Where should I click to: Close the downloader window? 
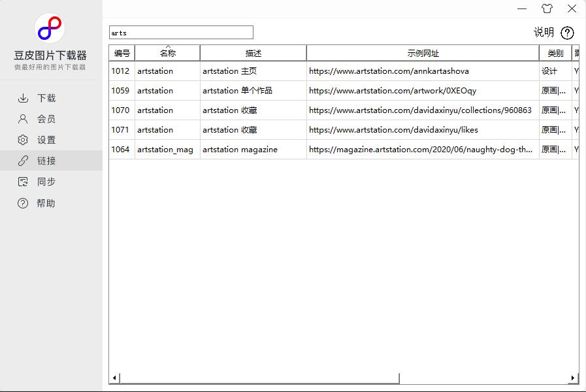[572, 8]
